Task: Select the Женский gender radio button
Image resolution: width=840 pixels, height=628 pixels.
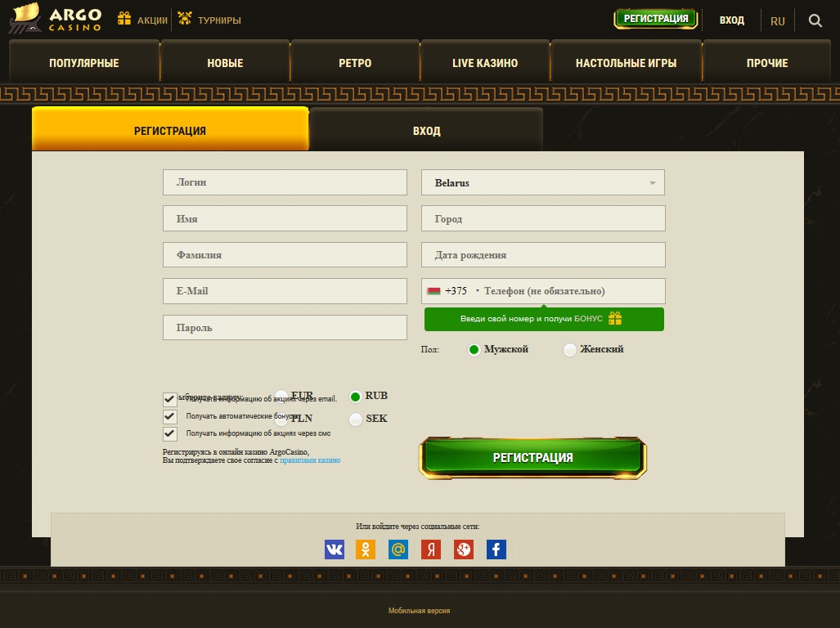Action: tap(570, 350)
